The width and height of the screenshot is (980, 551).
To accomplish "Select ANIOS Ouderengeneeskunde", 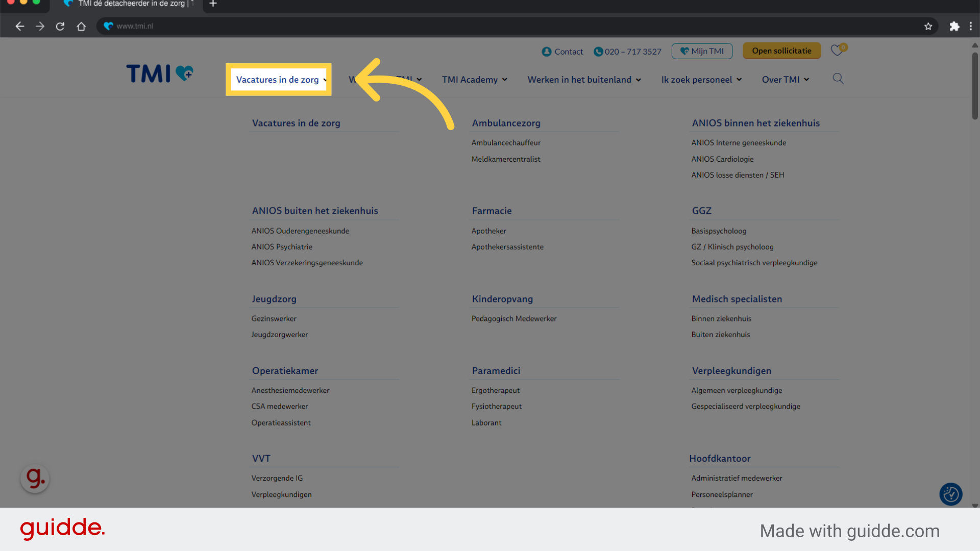I will [x=300, y=231].
